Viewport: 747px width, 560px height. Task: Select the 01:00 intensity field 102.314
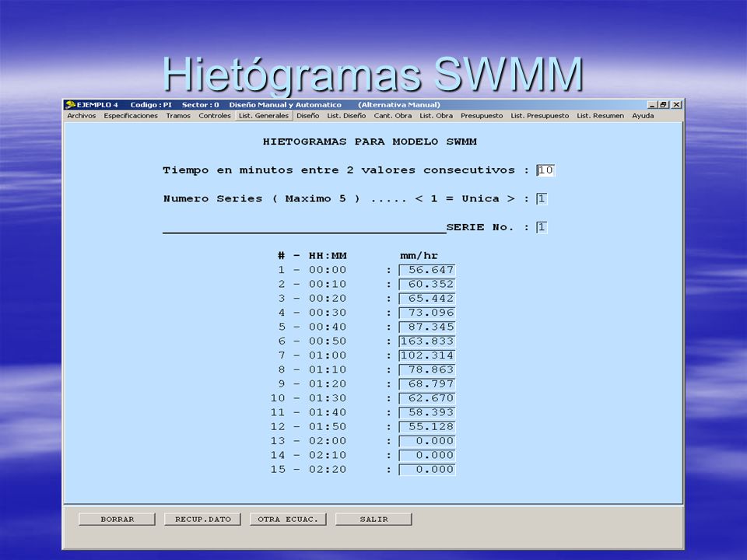click(x=427, y=355)
